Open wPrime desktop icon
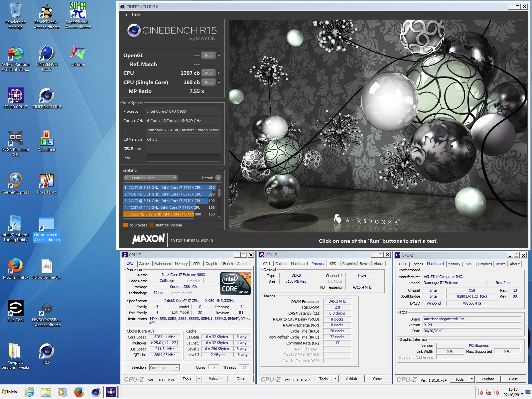Screen dimensions: 532x399 point(78,56)
